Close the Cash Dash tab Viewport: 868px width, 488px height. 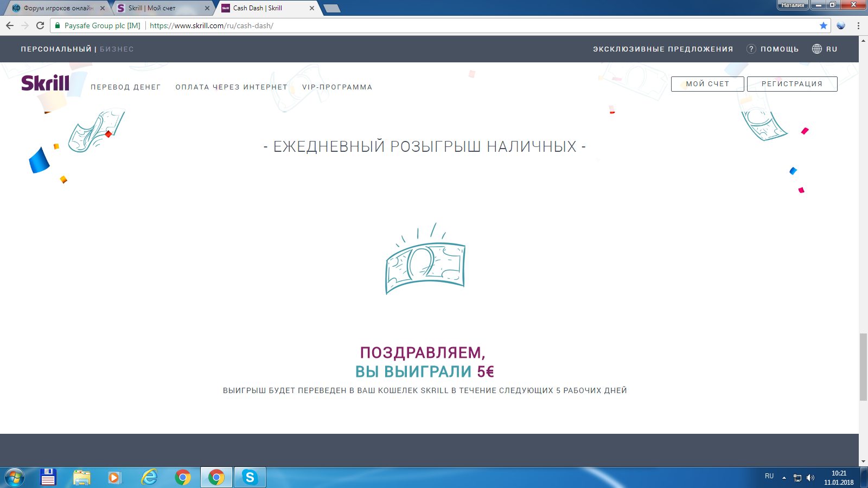312,8
